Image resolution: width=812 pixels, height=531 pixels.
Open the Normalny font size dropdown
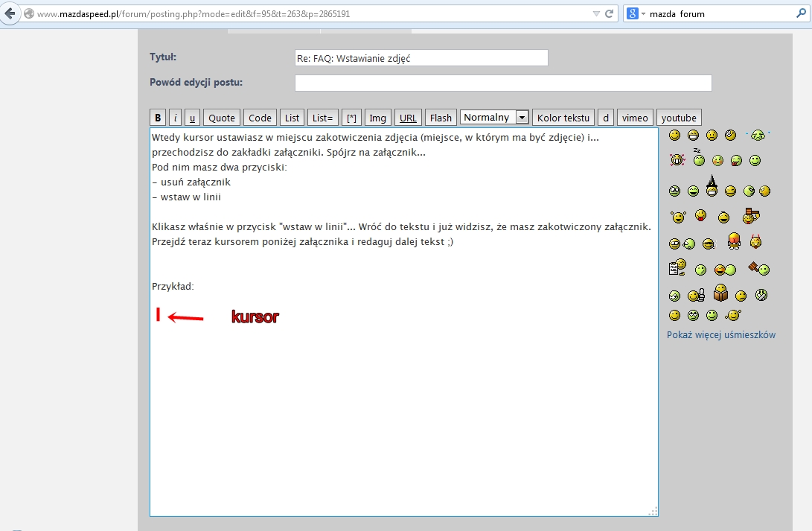(494, 118)
